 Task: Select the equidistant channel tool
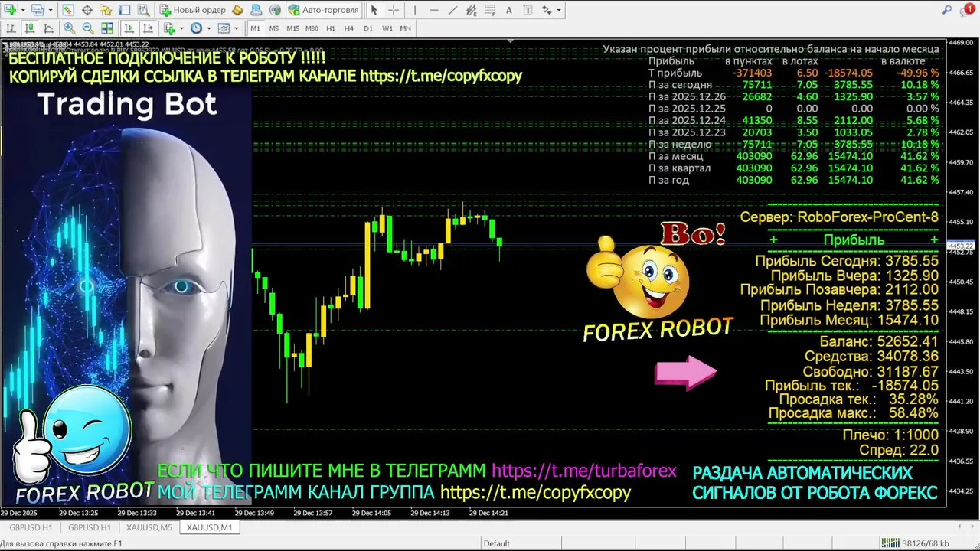(x=471, y=10)
